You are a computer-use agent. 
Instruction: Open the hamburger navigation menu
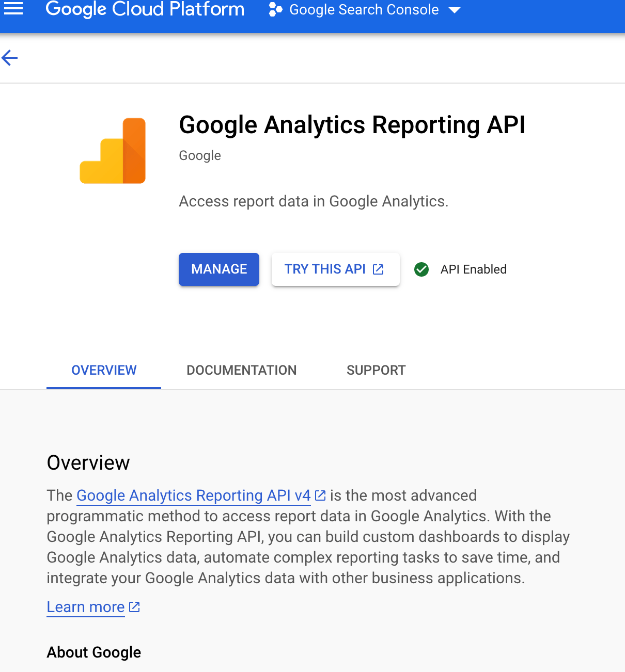pos(13,9)
